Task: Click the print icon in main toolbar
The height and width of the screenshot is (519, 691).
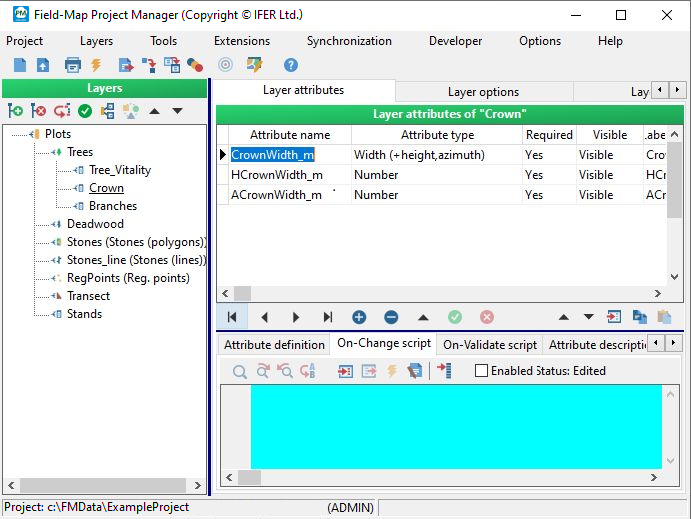Action: [72, 65]
